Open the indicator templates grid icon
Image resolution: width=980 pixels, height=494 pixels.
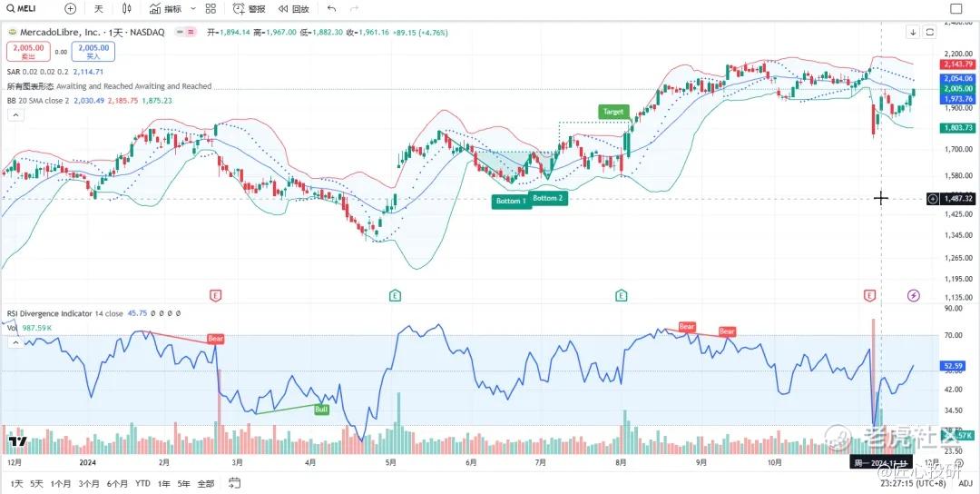pyautogui.click(x=211, y=9)
